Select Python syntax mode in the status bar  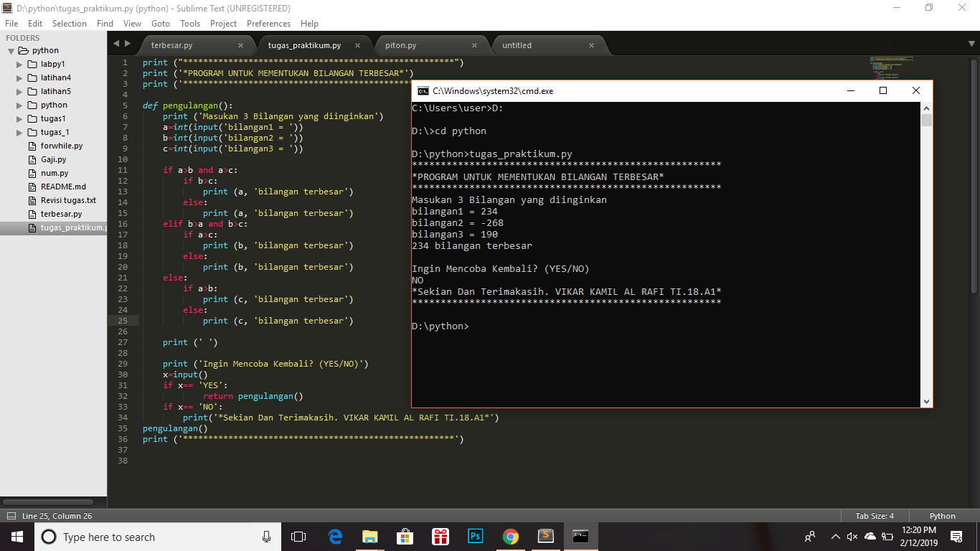tap(943, 515)
